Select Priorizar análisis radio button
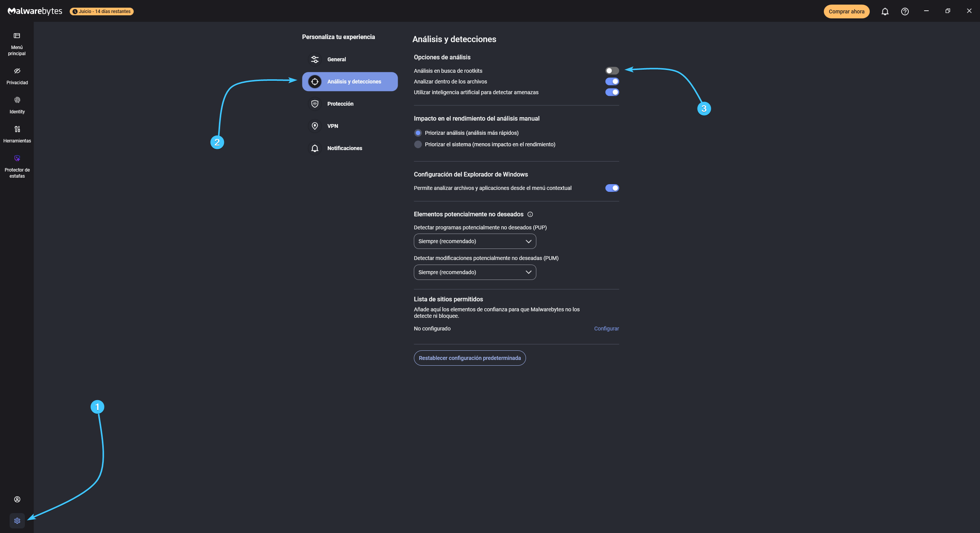The height and width of the screenshot is (533, 980). click(418, 133)
